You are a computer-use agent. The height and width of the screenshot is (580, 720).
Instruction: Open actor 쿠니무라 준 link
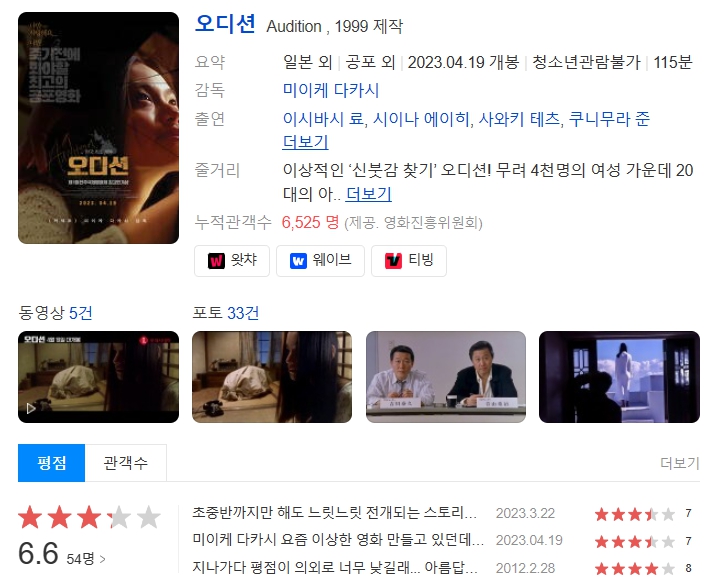pyautogui.click(x=609, y=119)
